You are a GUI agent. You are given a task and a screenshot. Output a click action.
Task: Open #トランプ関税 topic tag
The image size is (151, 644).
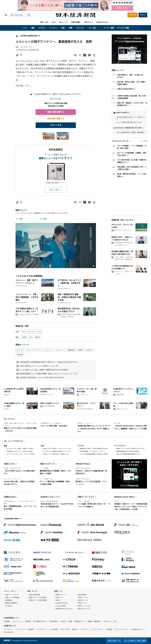[x=109, y=28]
